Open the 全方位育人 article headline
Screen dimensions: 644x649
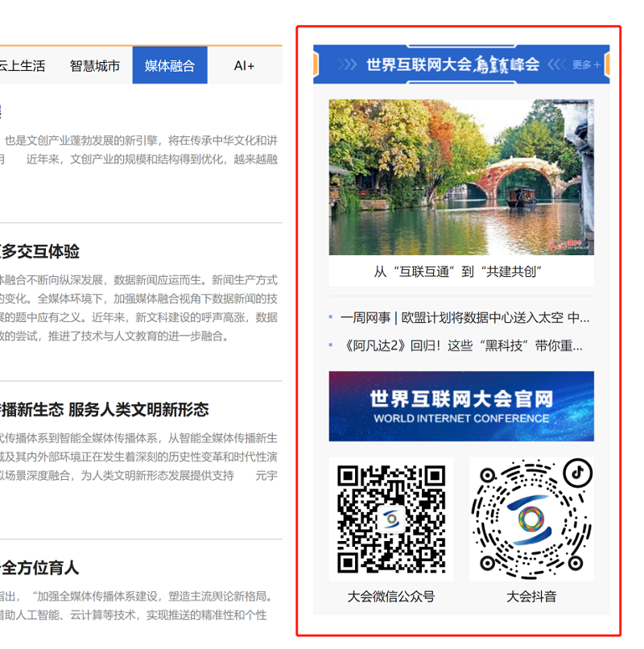click(39, 568)
